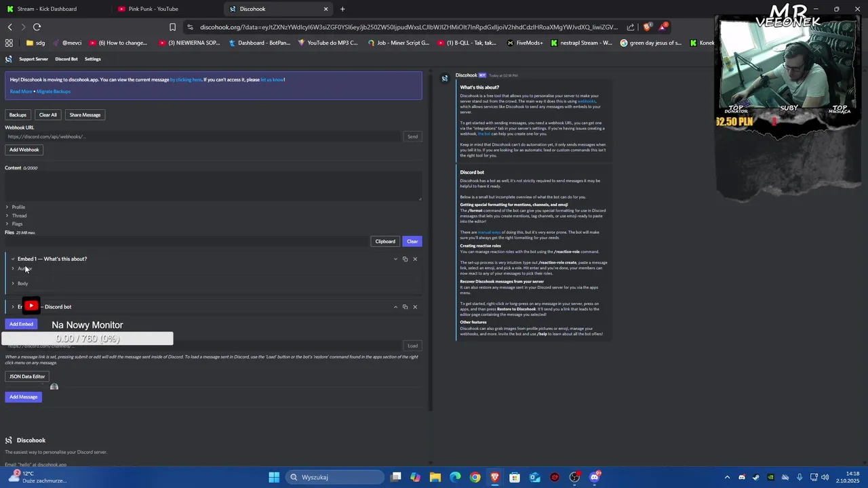Screen dimensions: 868x488
Task: Open volume control in system tray
Action: (x=825, y=477)
